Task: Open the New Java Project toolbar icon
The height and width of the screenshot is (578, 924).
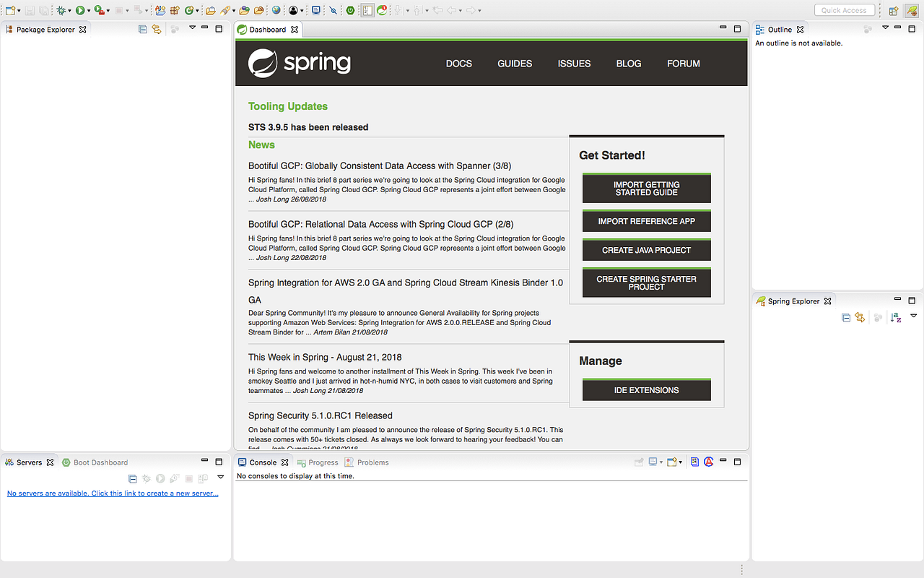Action: [x=159, y=10]
